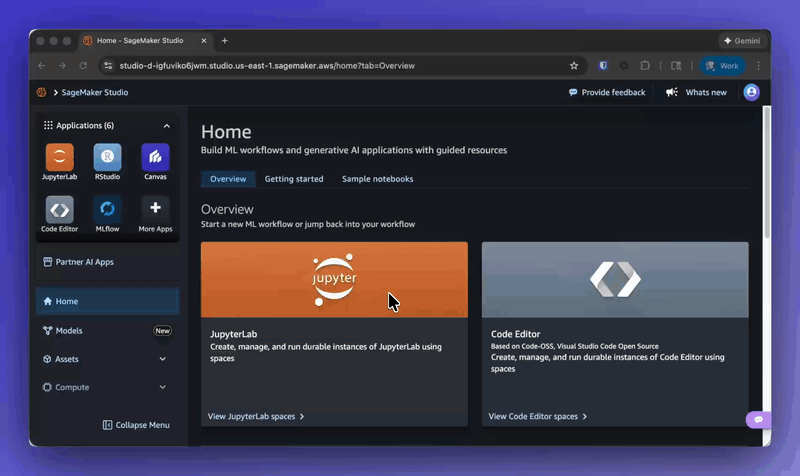This screenshot has height=476, width=800.
Task: Open the Gemini button in browser
Action: coord(742,41)
